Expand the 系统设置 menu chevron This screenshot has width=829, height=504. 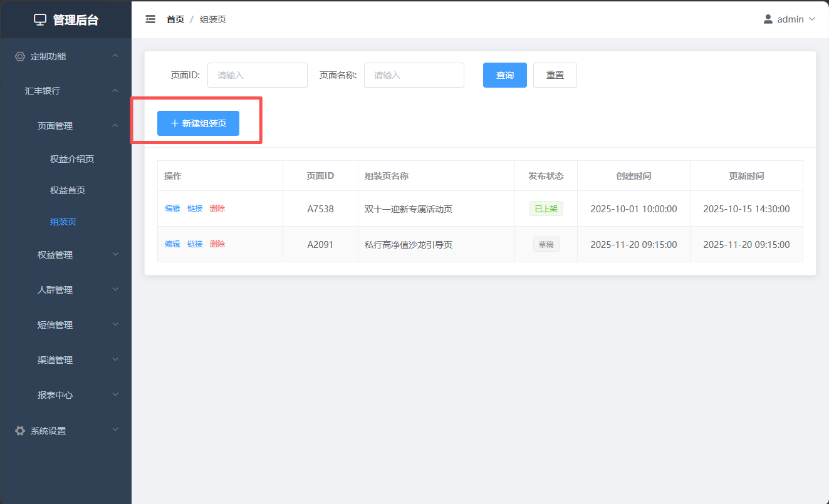pyautogui.click(x=115, y=430)
